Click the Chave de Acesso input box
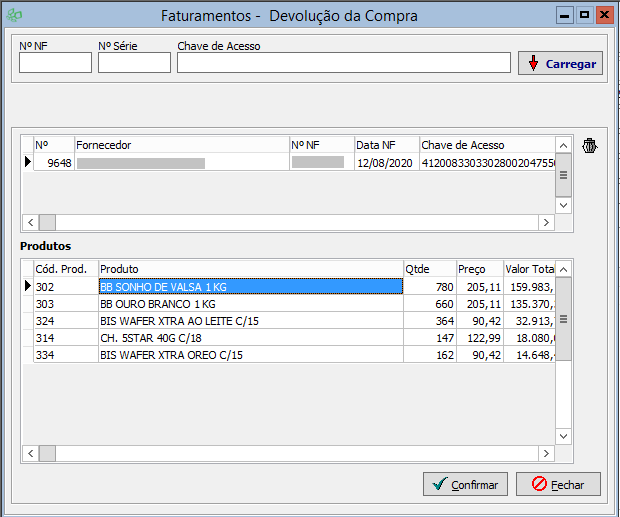 [x=344, y=63]
